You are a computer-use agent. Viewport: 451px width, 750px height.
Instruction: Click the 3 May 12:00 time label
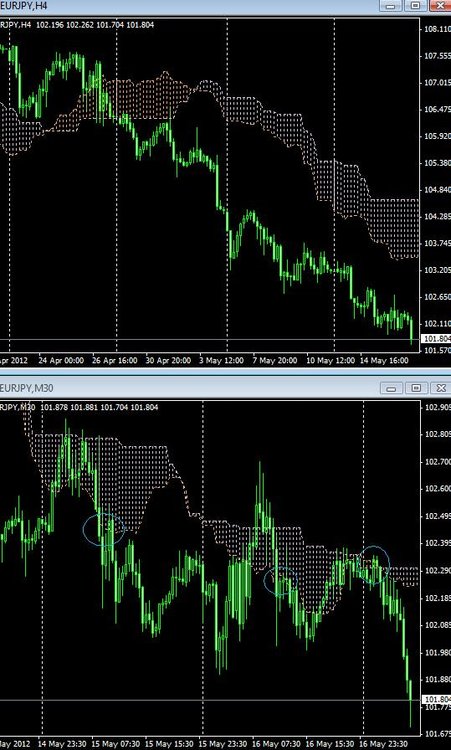(x=221, y=360)
